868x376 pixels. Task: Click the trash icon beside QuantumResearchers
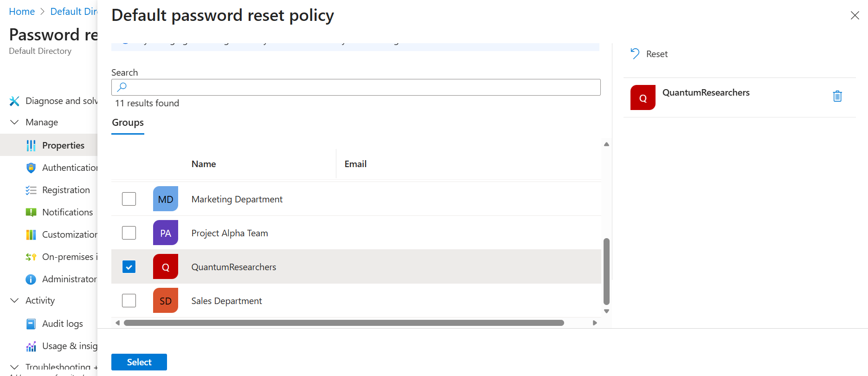pyautogui.click(x=837, y=96)
